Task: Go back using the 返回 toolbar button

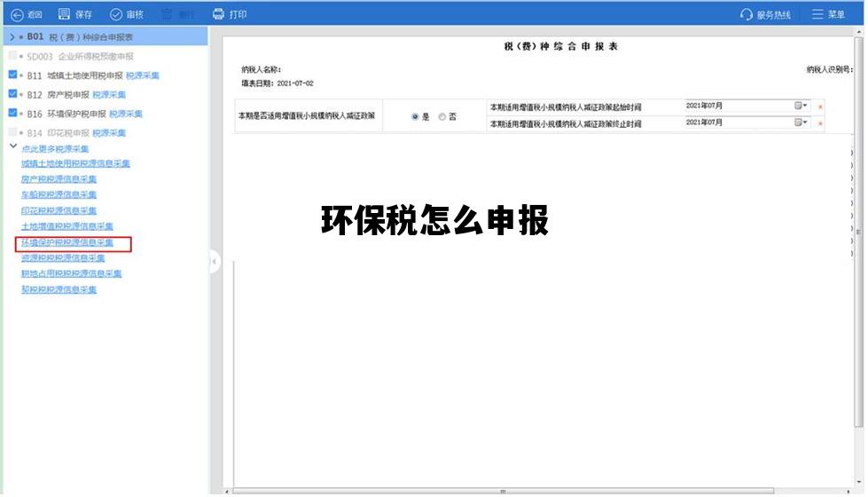Action: [27, 14]
